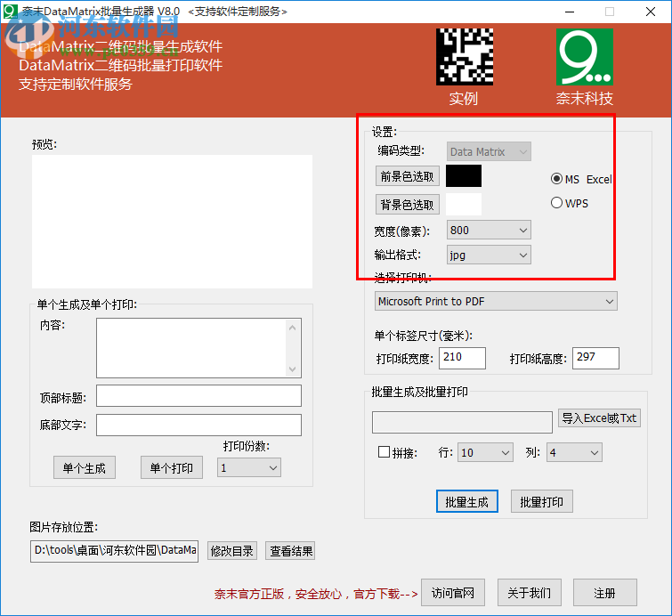Open the 打印份数 copies dropdown
This screenshot has height=616, width=672.
click(x=249, y=467)
